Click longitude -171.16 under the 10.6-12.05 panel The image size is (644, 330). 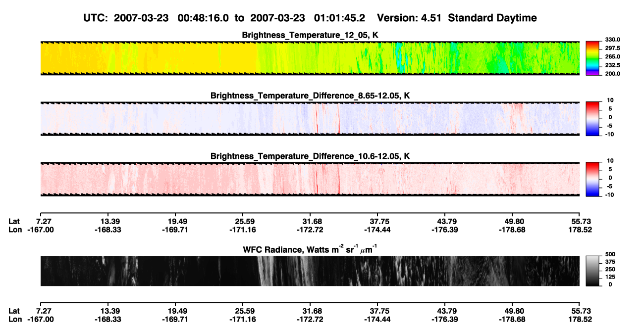(242, 230)
